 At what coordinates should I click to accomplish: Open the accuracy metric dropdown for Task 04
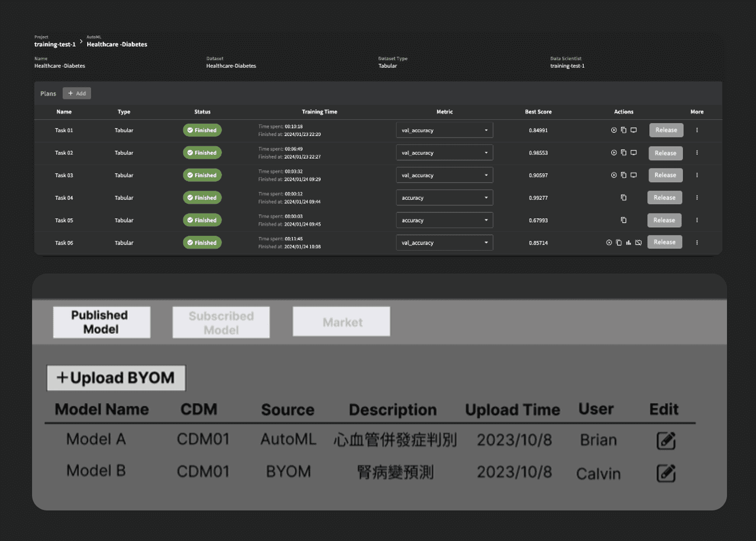444,198
